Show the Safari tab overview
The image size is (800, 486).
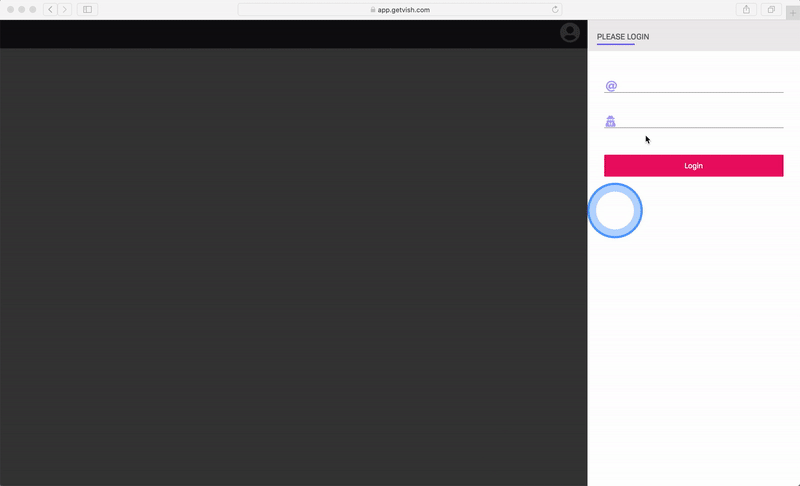point(771,9)
